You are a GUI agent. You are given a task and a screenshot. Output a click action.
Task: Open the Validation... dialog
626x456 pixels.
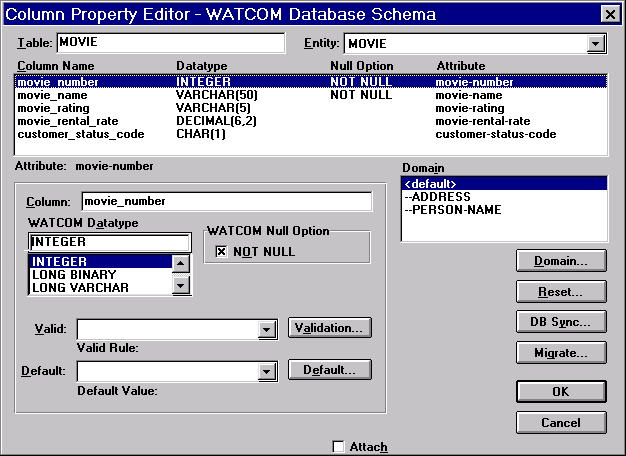coord(330,327)
